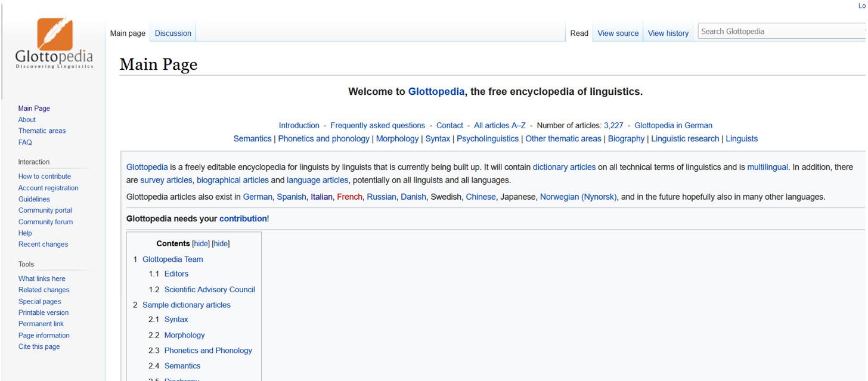
Task: Open Related changes tool
Action: tap(44, 290)
